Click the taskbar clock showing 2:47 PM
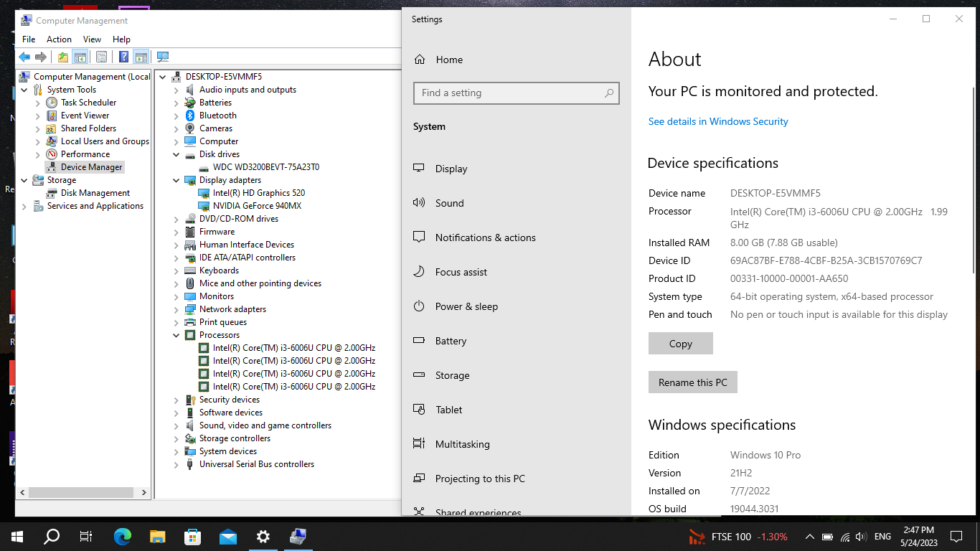This screenshot has width=980, height=551. tap(918, 536)
